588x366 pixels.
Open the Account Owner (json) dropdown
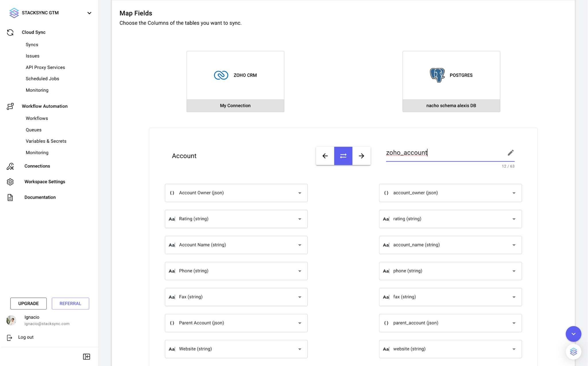coord(236,193)
